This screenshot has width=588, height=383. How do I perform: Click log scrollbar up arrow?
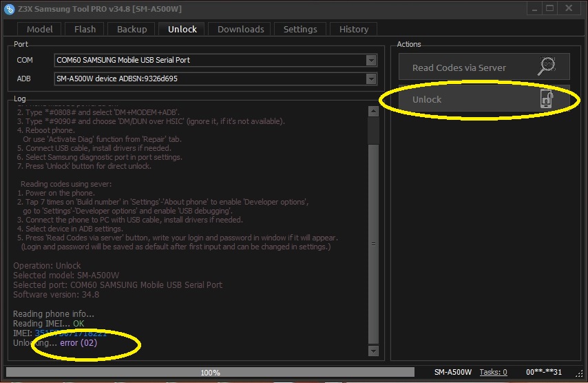coord(373,112)
